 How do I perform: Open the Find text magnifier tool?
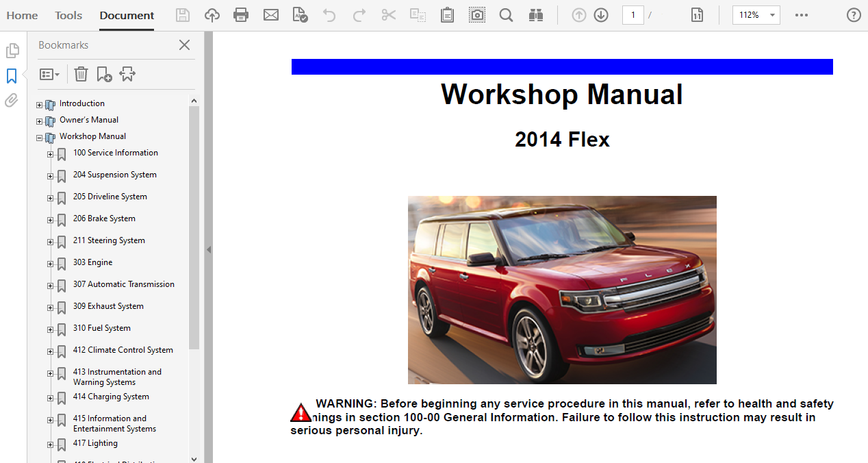pos(506,15)
